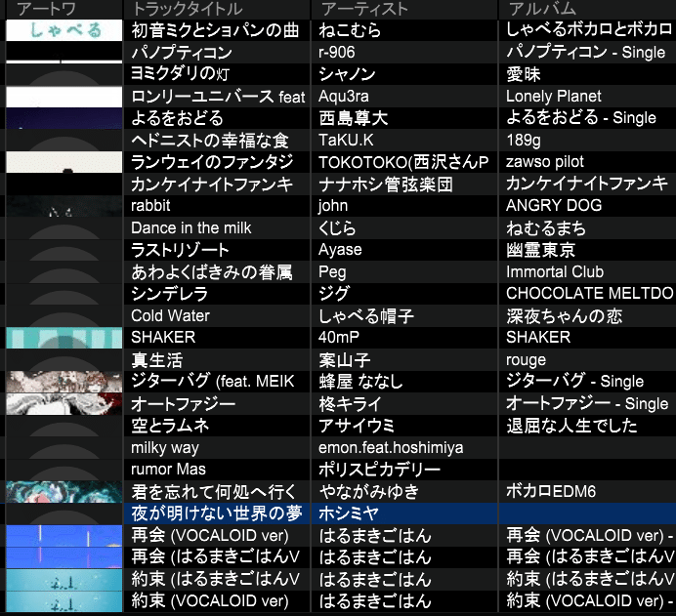Sort by the トラックタイトル column header
This screenshot has height=616, width=676.
click(x=188, y=9)
